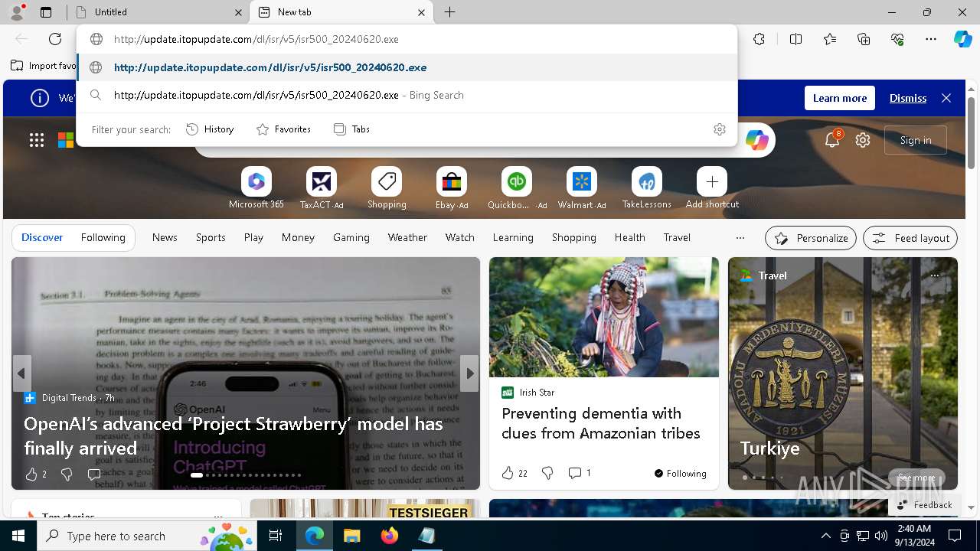Open the address bar suggestion settings gear
The image size is (980, 551).
[719, 129]
